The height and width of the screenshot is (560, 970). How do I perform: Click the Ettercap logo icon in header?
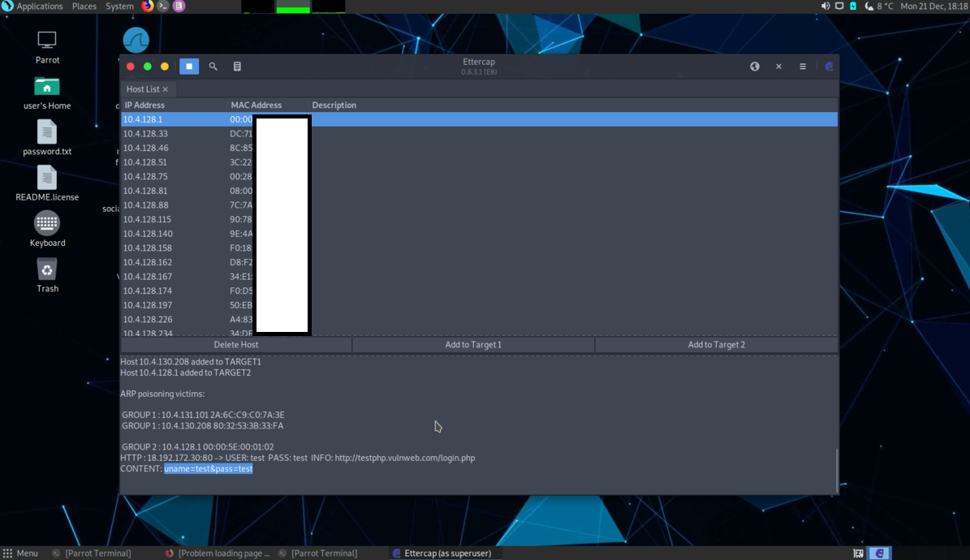(829, 67)
